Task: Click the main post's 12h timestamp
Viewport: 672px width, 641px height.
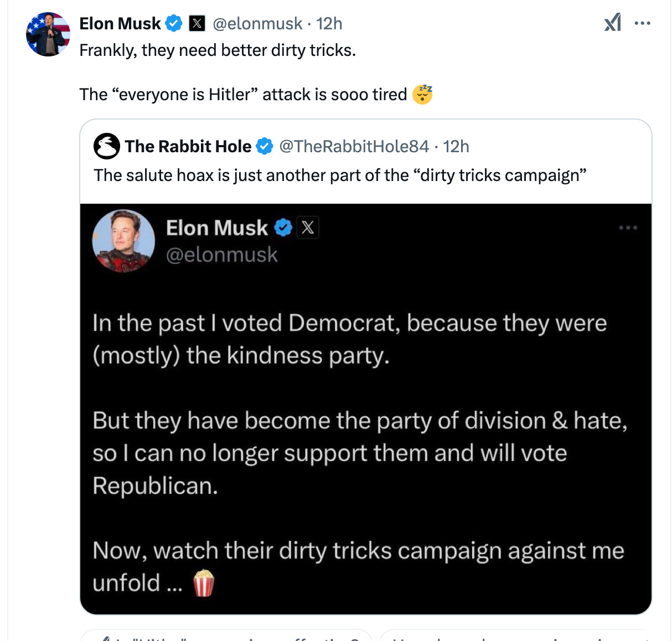Action: pos(329,24)
